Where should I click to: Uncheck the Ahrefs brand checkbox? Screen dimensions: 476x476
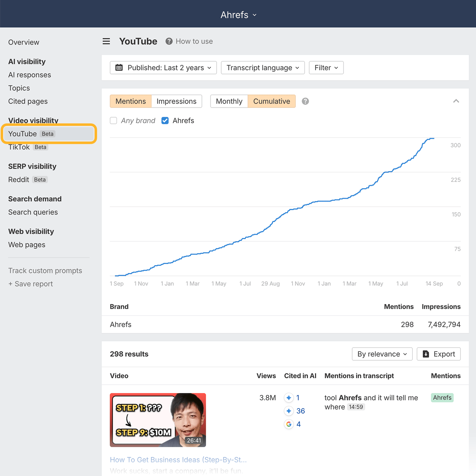[x=165, y=121]
